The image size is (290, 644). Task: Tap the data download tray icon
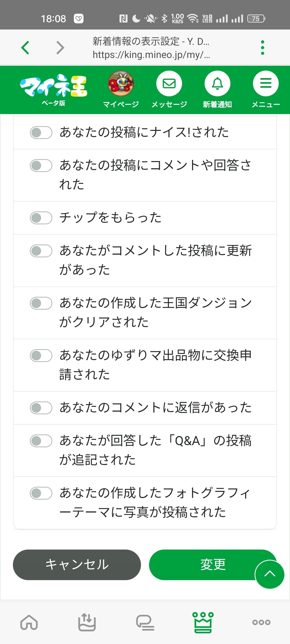pos(87,622)
